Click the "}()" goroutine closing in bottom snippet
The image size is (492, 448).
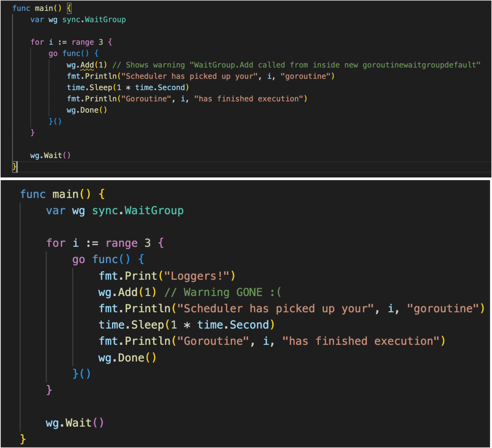tap(81, 374)
